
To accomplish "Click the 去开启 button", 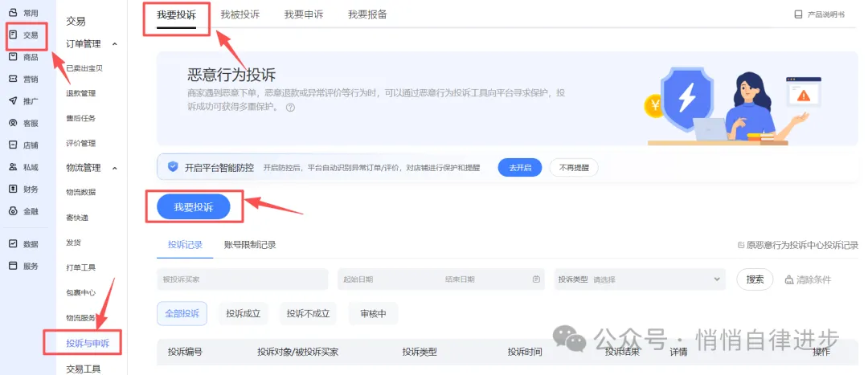I will 520,168.
